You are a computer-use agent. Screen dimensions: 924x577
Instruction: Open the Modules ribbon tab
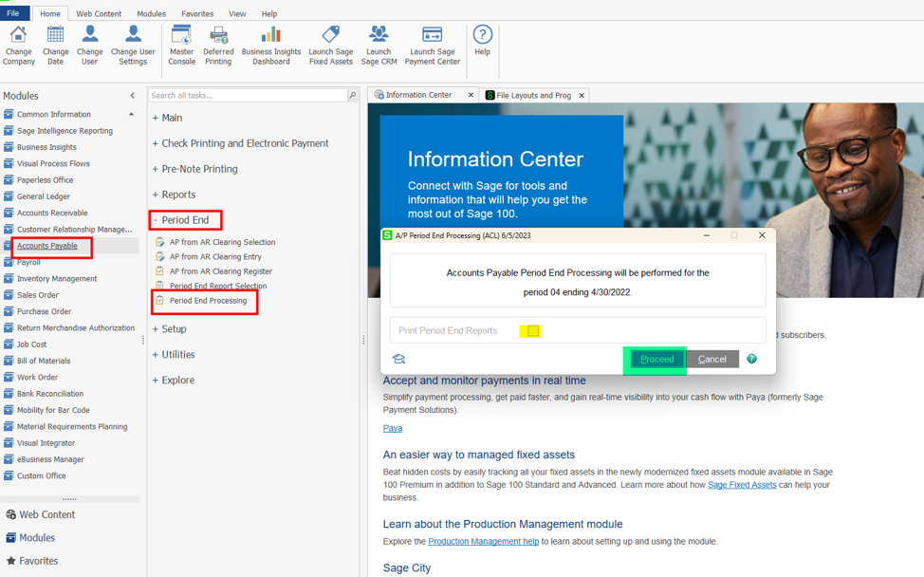(152, 13)
